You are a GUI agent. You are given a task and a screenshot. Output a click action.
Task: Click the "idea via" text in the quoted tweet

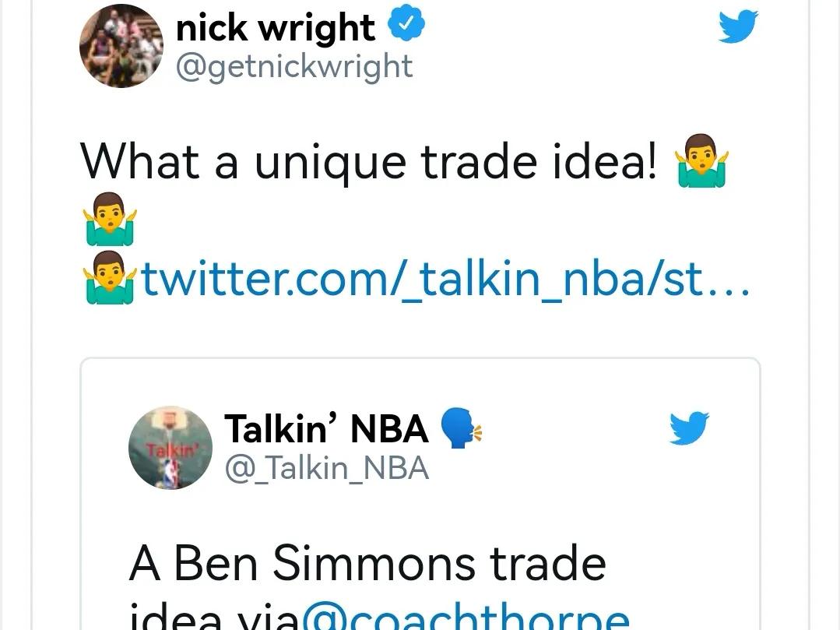click(x=213, y=616)
